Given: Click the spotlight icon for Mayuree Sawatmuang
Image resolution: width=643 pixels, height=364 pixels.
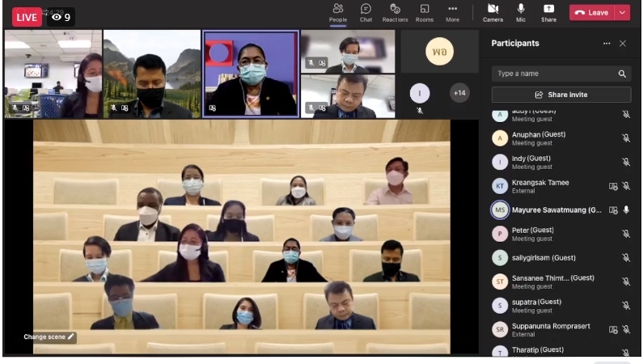Looking at the screenshot, I should (613, 210).
